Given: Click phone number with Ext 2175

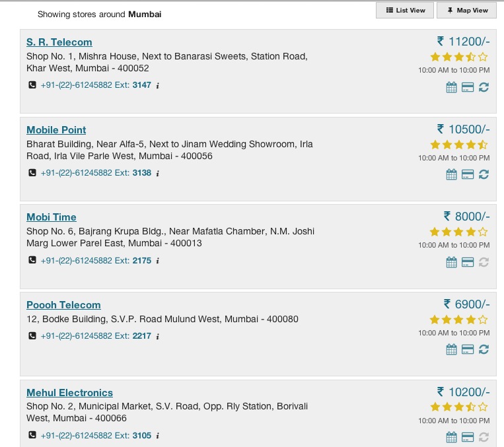Looking at the screenshot, I should 96,260.
